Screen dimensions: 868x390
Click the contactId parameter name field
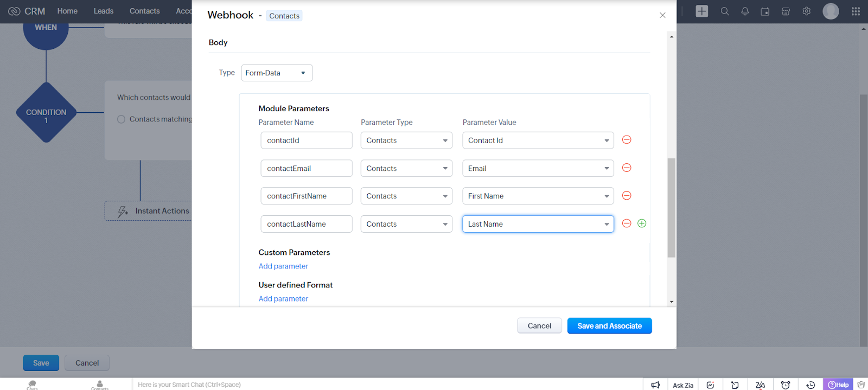tap(307, 140)
